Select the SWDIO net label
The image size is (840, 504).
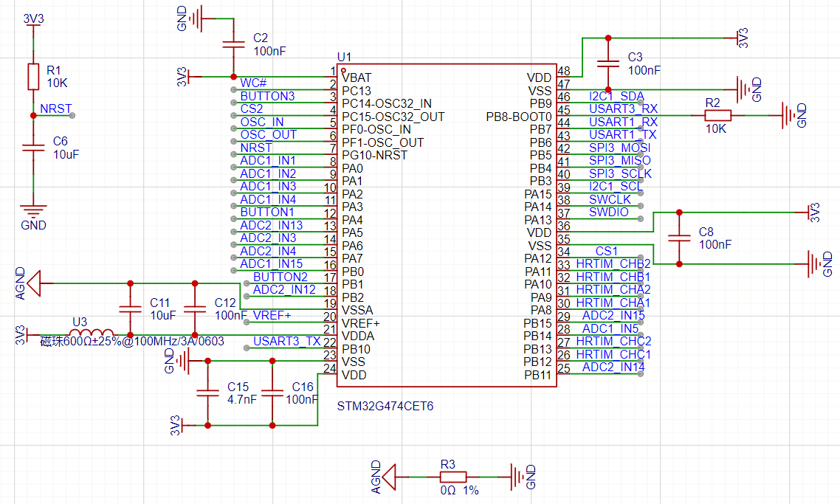[608, 212]
